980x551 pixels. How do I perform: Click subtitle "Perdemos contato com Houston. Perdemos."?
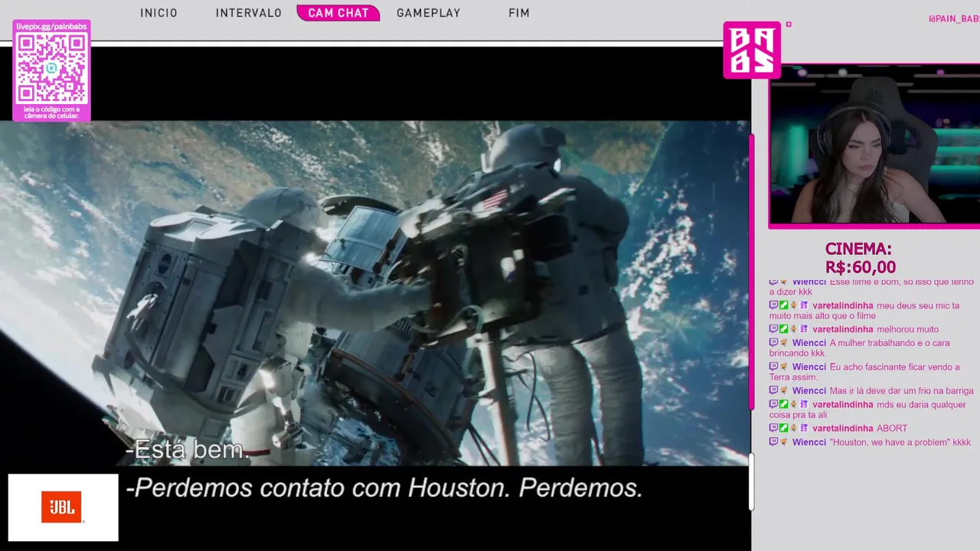tap(385, 488)
